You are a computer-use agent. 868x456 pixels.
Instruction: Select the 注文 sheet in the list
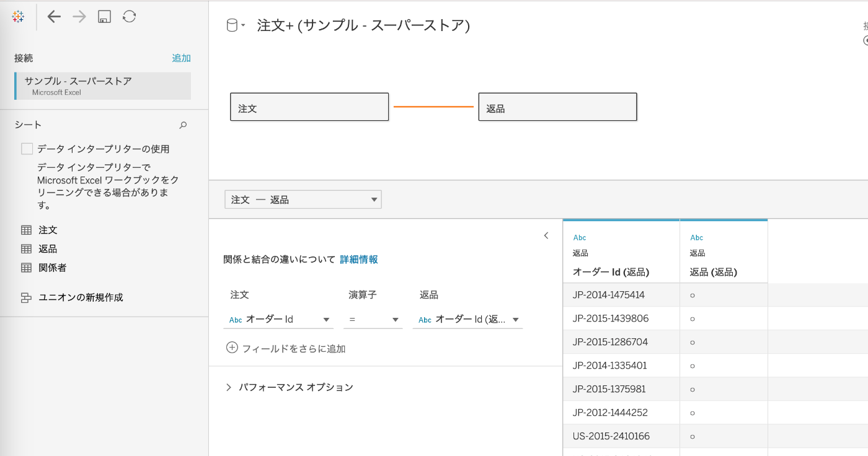click(x=48, y=230)
